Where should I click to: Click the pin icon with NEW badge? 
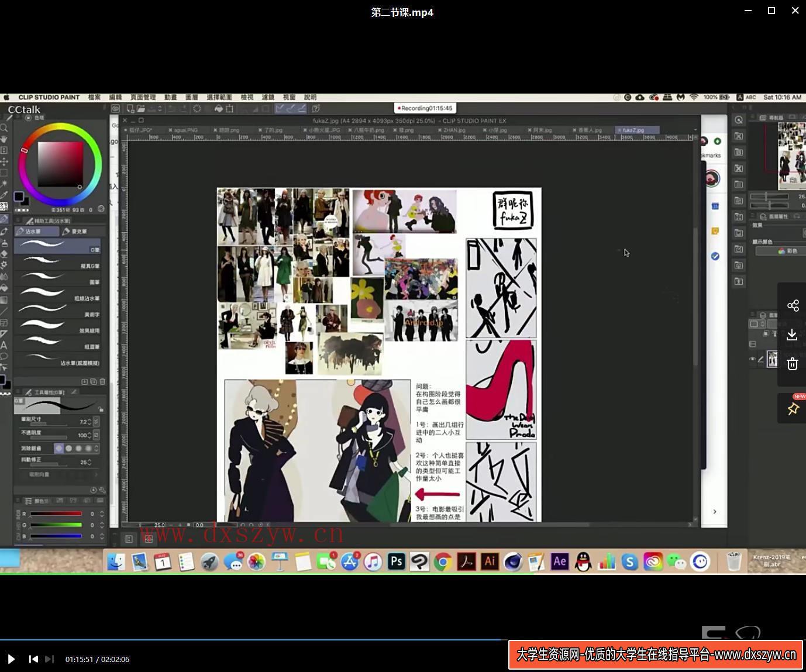tap(793, 408)
